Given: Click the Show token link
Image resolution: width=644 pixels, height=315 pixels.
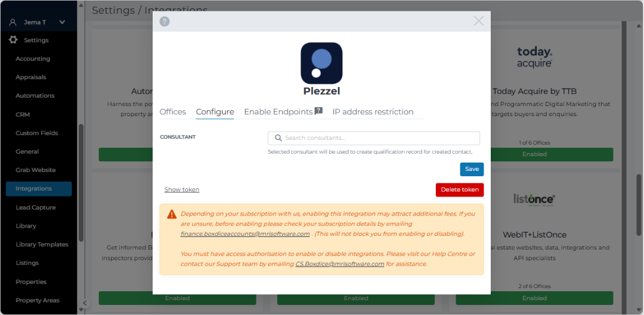Looking at the screenshot, I should click(x=181, y=189).
